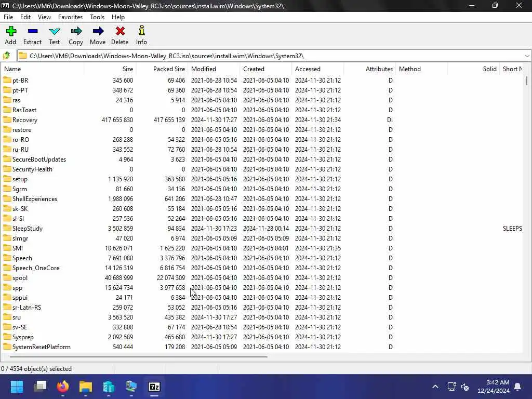532x399 pixels.
Task: Click the network tray icon
Action: pyautogui.click(x=451, y=387)
